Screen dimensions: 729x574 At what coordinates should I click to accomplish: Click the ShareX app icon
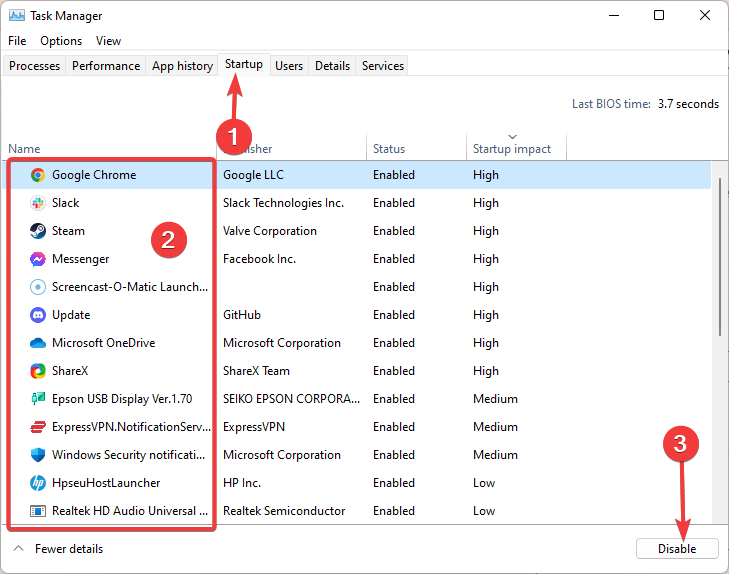point(38,371)
